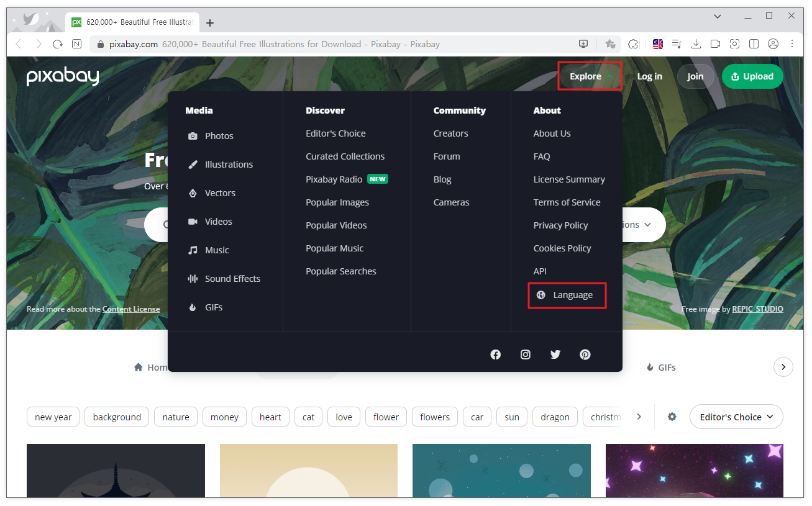Click the globe icon next to Language
812x506 pixels.
pos(541,295)
